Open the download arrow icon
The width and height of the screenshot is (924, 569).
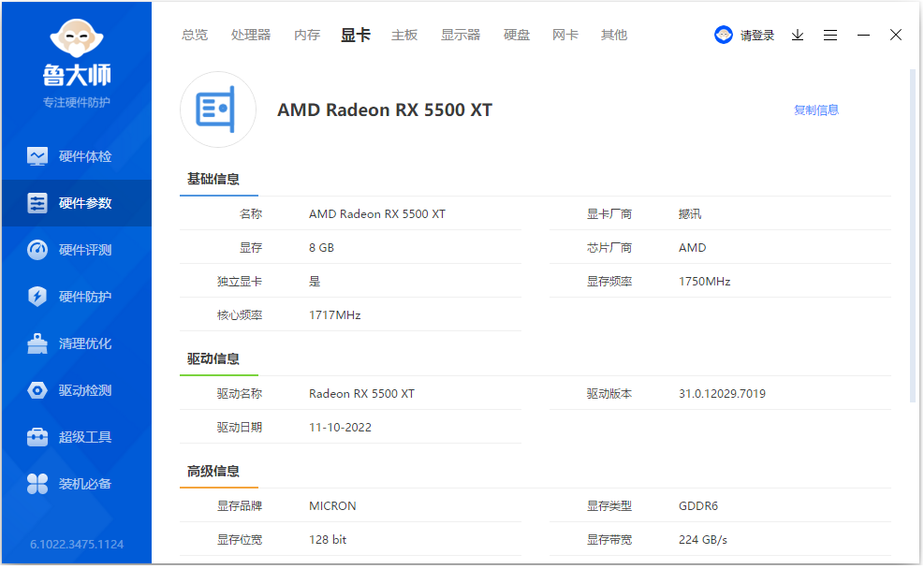[798, 36]
